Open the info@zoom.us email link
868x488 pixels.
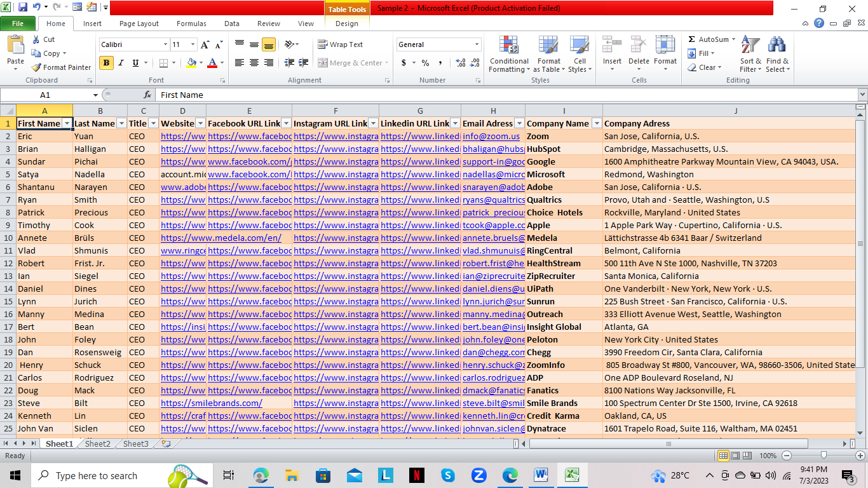tap(491, 136)
